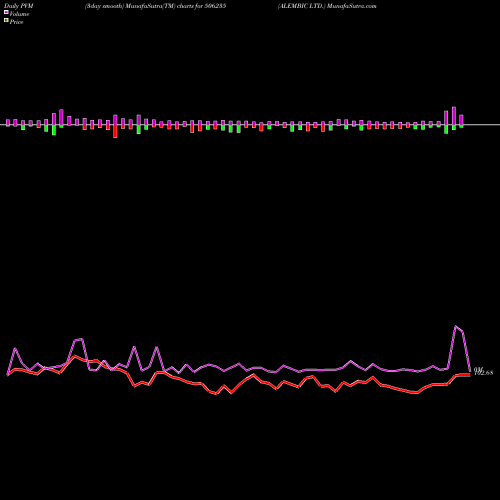This screenshot has width=500, height=500.
Task: Click the '(ALEMBIC LTD.) MunafaSutra.com' header text
Action: (x=327, y=6)
